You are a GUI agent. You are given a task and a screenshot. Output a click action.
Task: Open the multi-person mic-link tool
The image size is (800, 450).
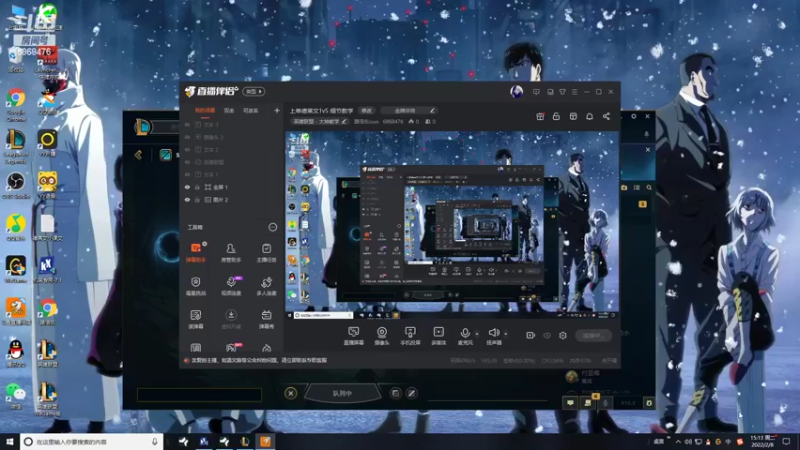click(266, 286)
